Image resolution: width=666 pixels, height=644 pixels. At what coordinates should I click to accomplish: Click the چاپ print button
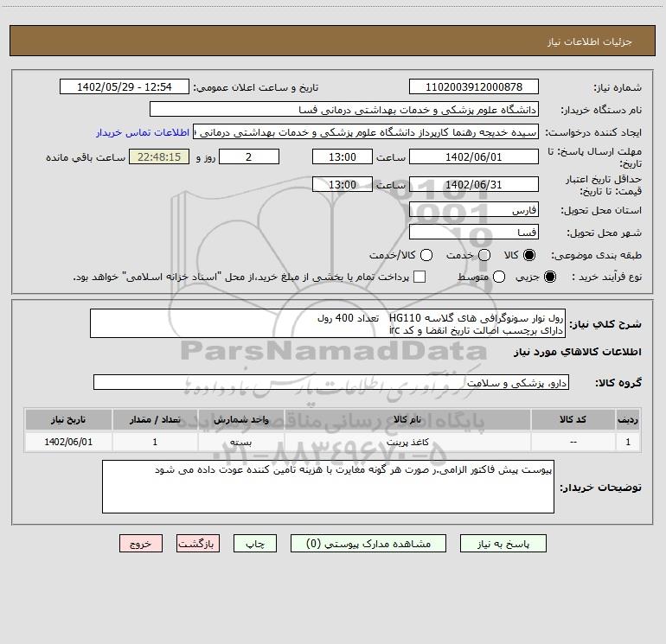click(x=255, y=544)
